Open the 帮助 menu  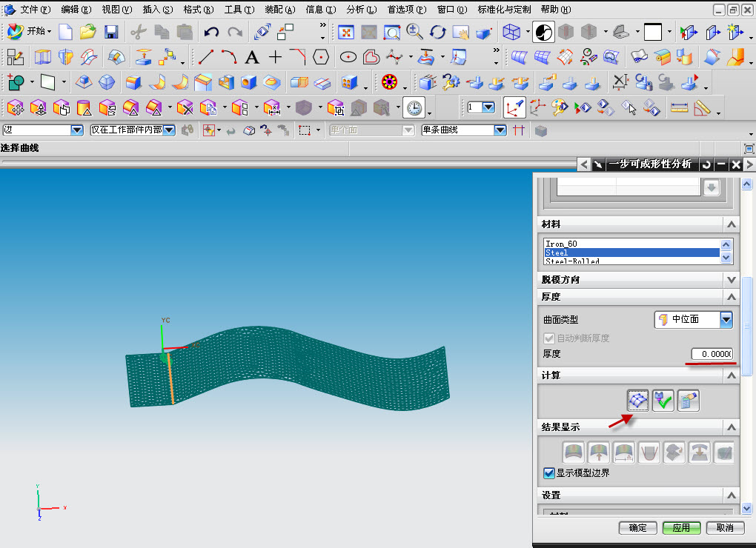tap(555, 10)
